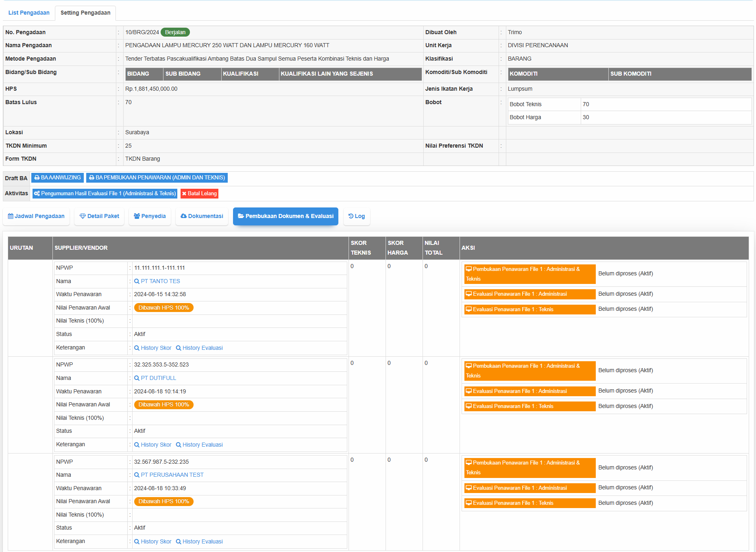Switch to the List Pengadaan tab
756x552 pixels.
tap(29, 13)
